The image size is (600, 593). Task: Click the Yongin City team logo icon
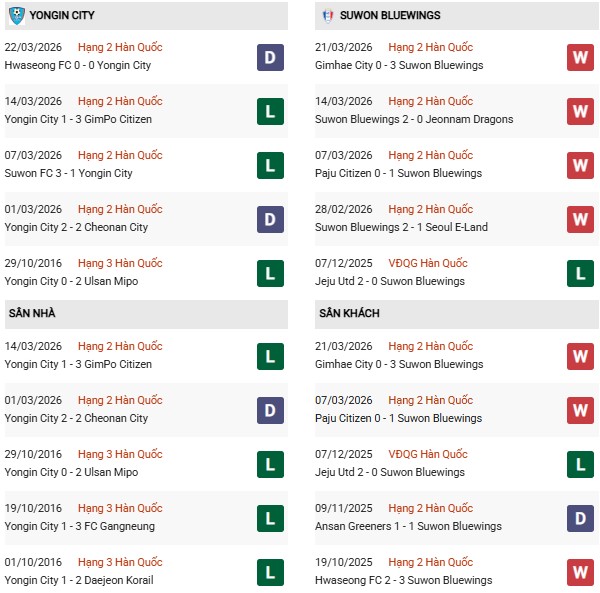click(16, 16)
